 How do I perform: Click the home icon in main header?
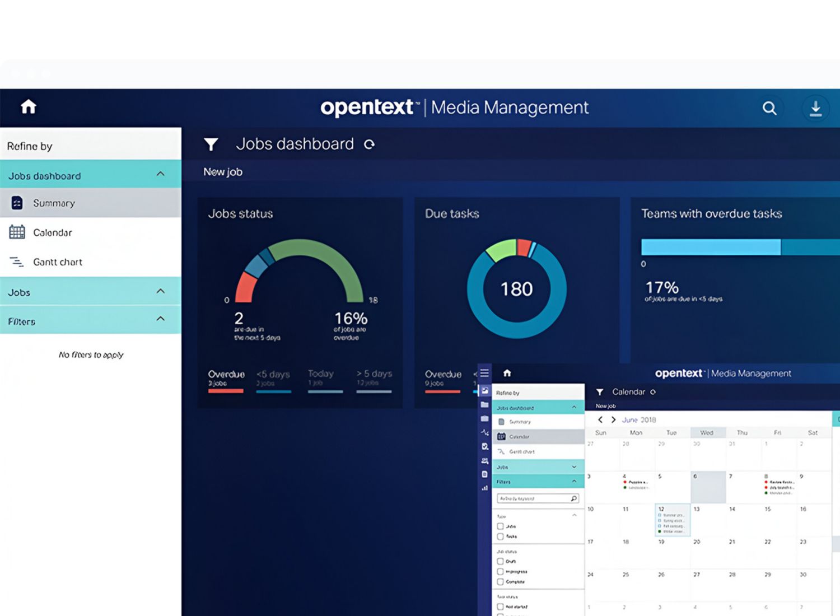[x=29, y=106]
